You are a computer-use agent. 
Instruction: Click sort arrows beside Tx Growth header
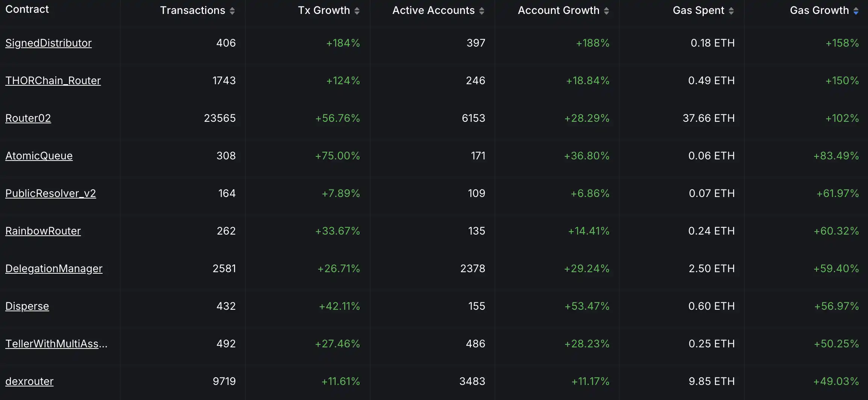(x=357, y=11)
